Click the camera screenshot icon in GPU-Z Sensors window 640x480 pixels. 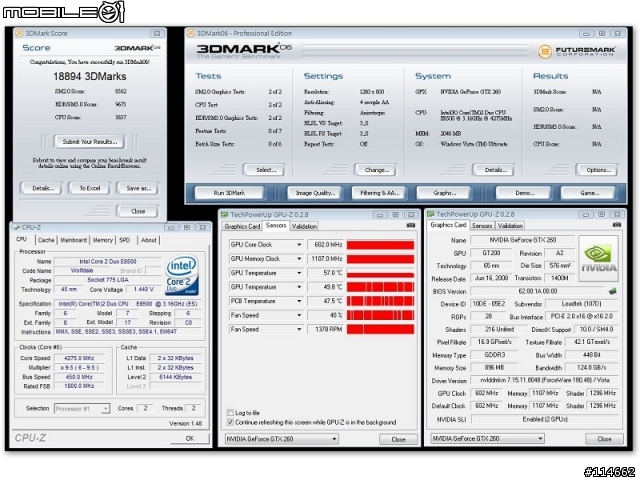[x=411, y=225]
